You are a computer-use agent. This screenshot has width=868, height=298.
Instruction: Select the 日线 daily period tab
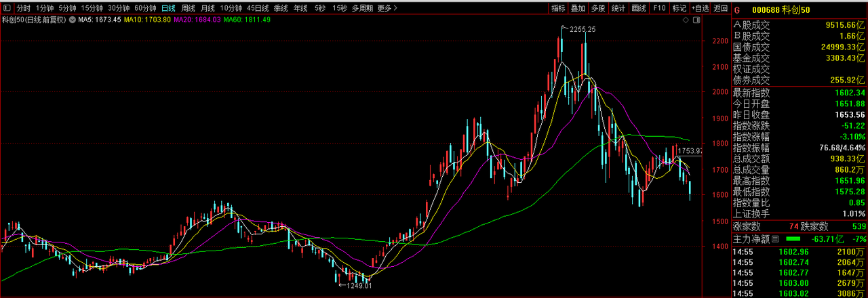point(168,8)
